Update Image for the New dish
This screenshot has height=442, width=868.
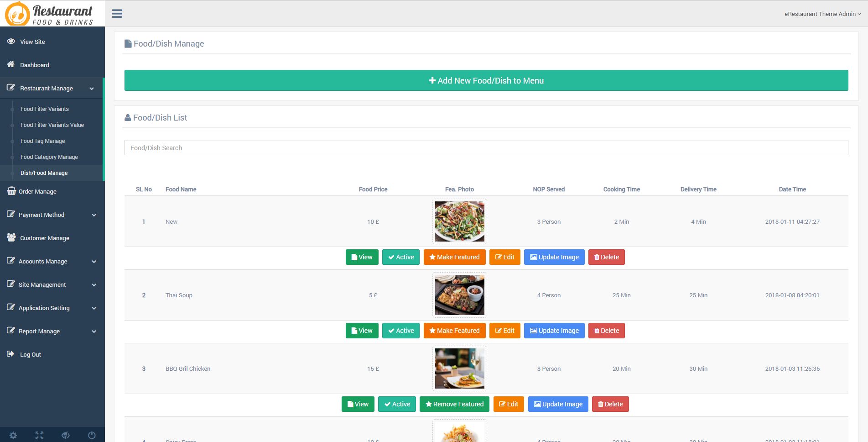point(554,257)
